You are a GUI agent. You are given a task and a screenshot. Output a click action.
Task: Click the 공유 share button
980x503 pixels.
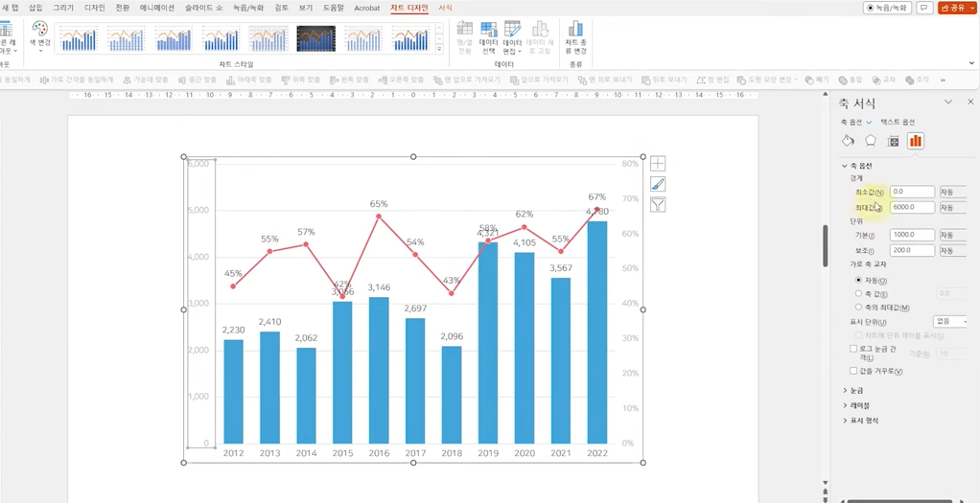tap(957, 8)
